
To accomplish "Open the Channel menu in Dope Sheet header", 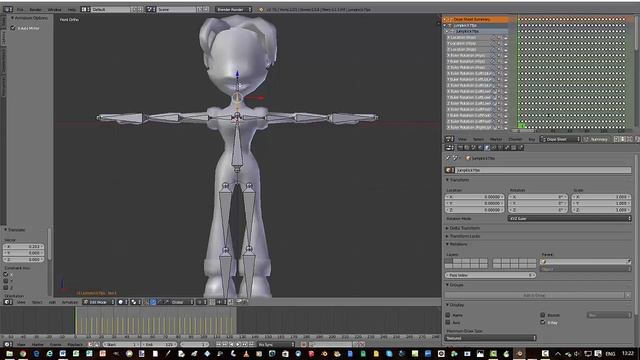I will point(515,139).
